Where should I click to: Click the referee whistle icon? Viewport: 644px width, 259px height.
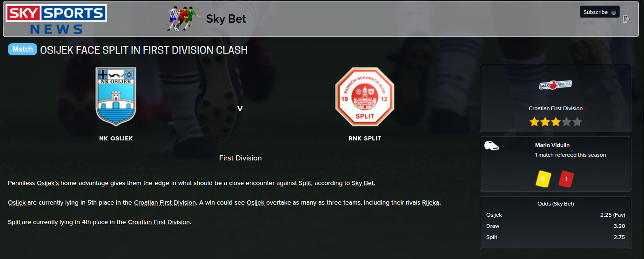click(x=491, y=146)
